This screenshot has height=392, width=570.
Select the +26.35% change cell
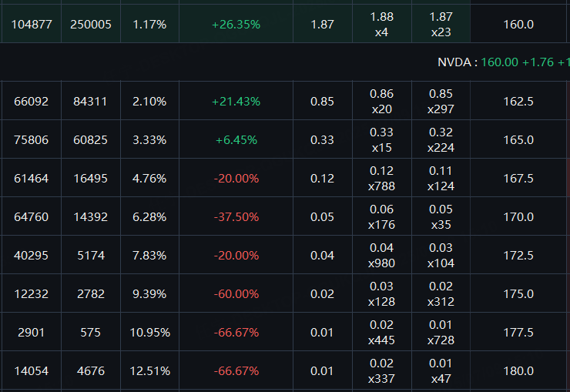click(236, 24)
